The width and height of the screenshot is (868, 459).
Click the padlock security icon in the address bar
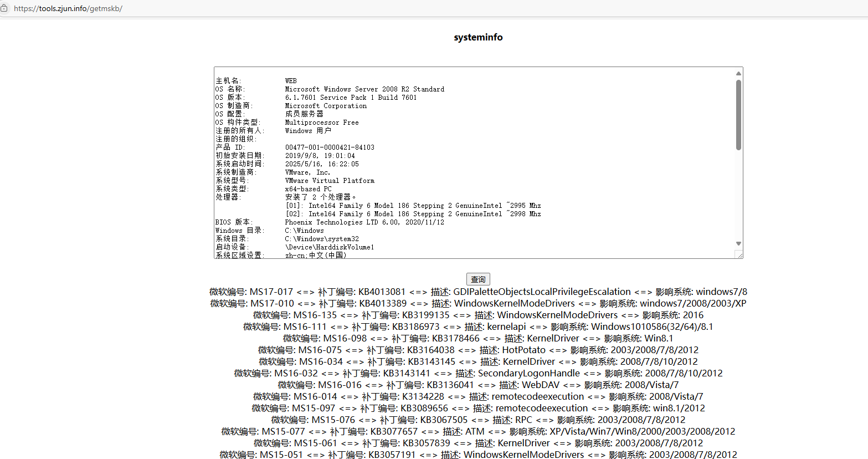point(6,8)
